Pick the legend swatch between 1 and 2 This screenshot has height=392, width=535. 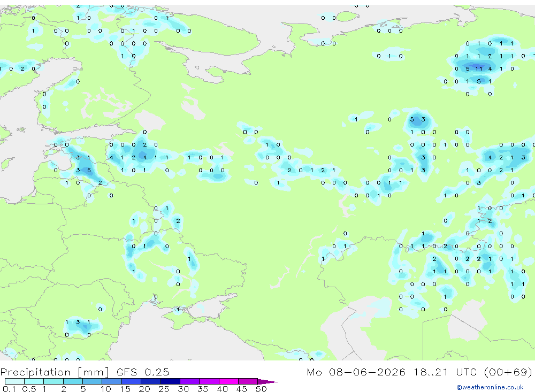pyautogui.click(x=53, y=381)
